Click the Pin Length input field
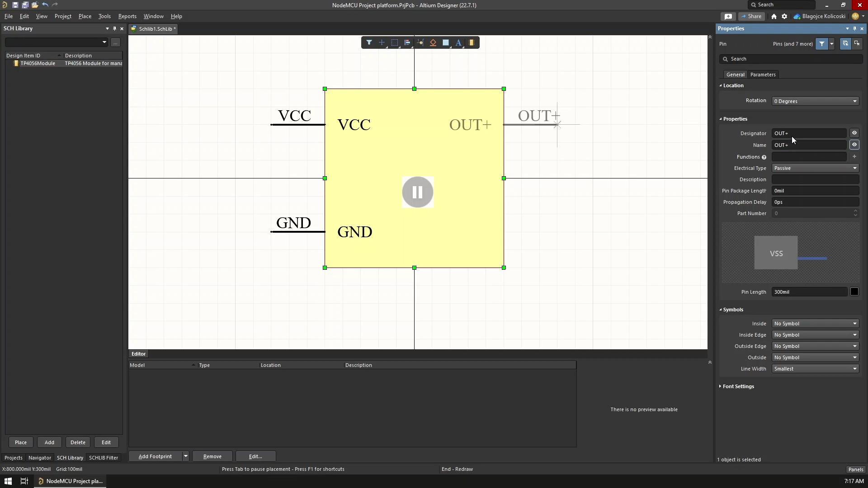 point(809,292)
